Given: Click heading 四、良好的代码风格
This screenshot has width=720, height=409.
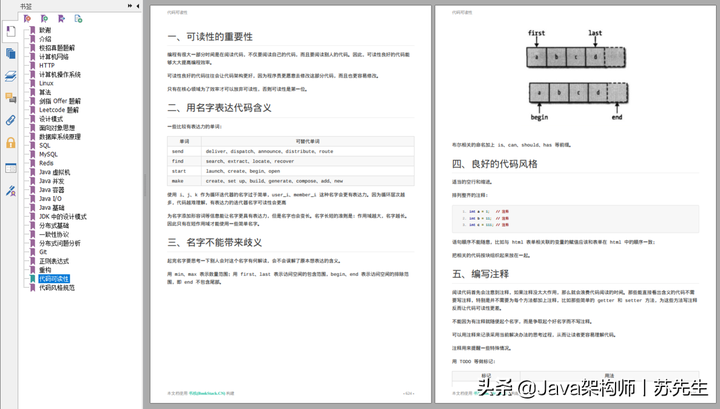Looking at the screenshot, I should [495, 164].
